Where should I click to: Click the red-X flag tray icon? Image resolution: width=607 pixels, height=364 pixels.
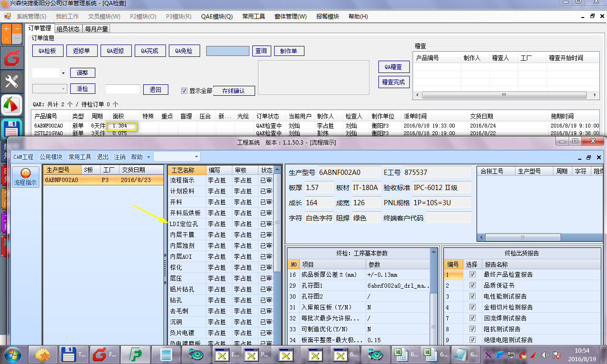point(557,355)
